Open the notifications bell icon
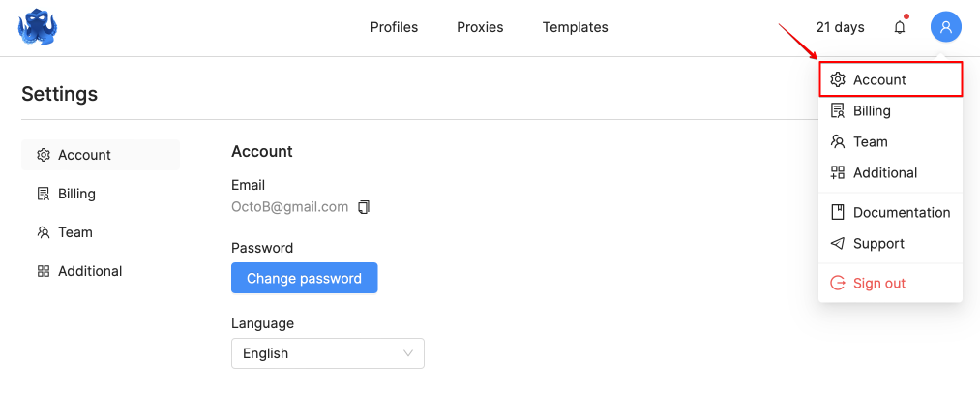Viewport: 980px width, 394px height. [900, 27]
